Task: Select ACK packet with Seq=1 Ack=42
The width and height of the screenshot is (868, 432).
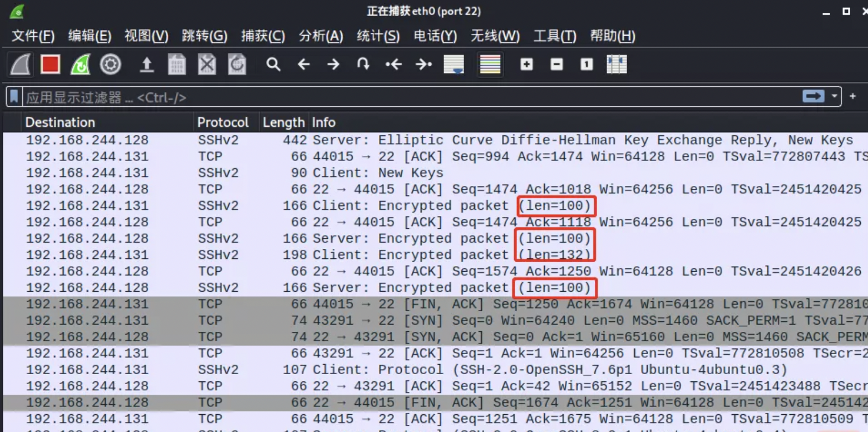Action: [435, 386]
